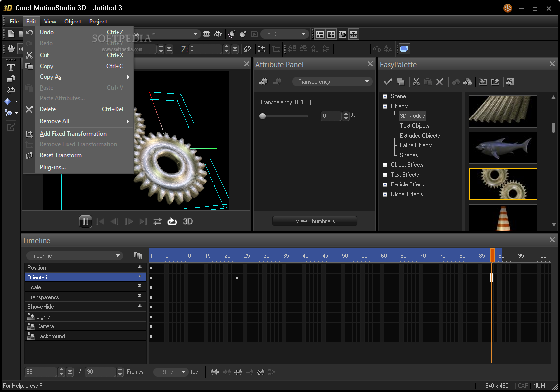Click the reverse keyframes icon in Timeline
This screenshot has width=560, height=392.
[260, 372]
